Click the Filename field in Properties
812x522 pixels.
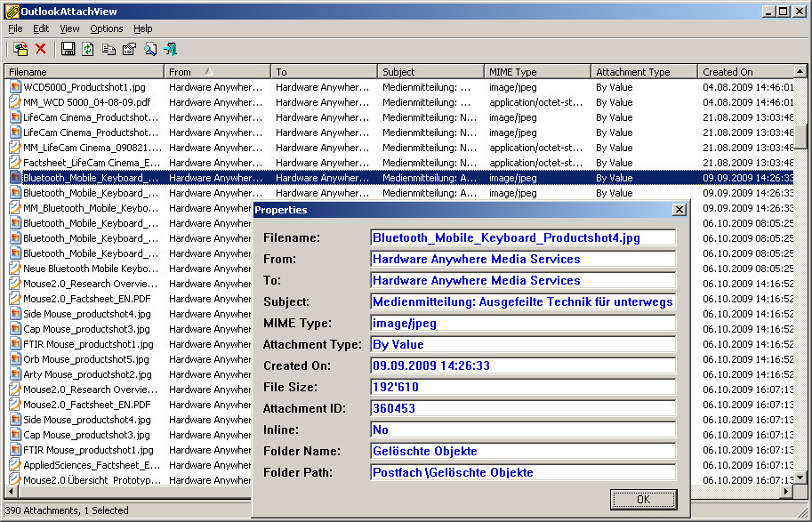pos(523,237)
